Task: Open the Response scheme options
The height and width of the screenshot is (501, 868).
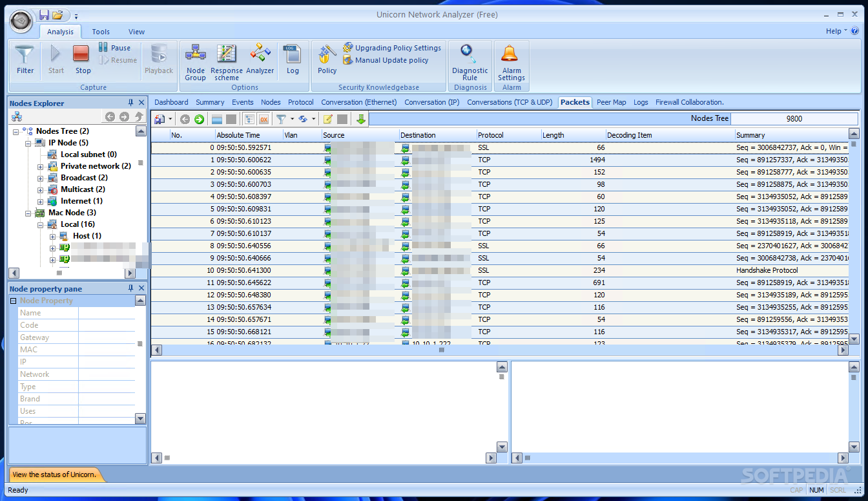Action: (x=227, y=62)
